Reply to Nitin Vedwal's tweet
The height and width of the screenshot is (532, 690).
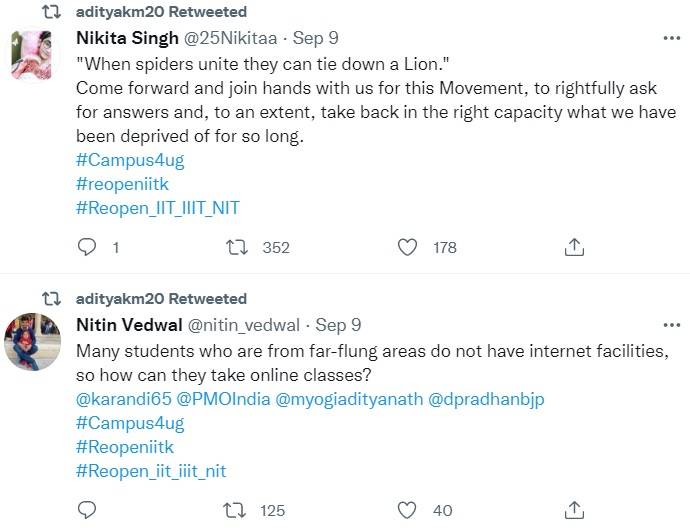(88, 510)
